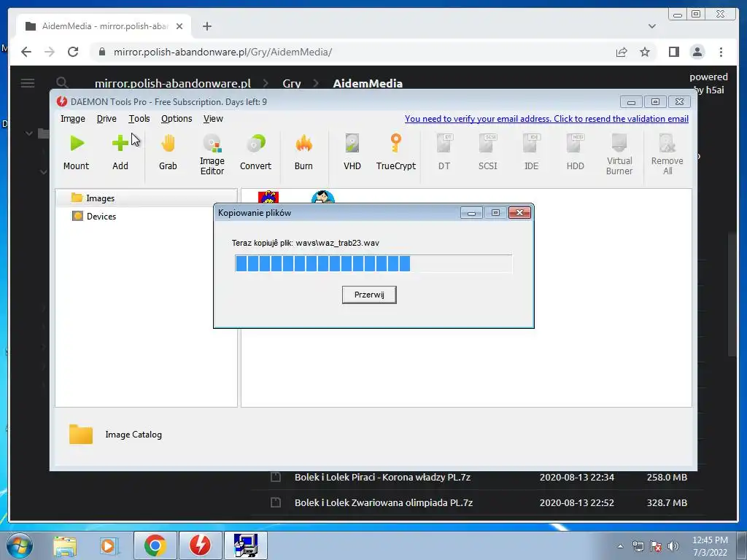
Task: Collapse the sidebar tree folder chevron
Action: 29,133
